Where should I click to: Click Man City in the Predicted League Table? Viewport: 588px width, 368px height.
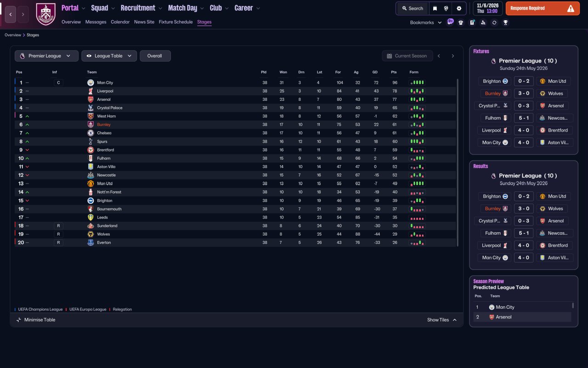(x=505, y=307)
